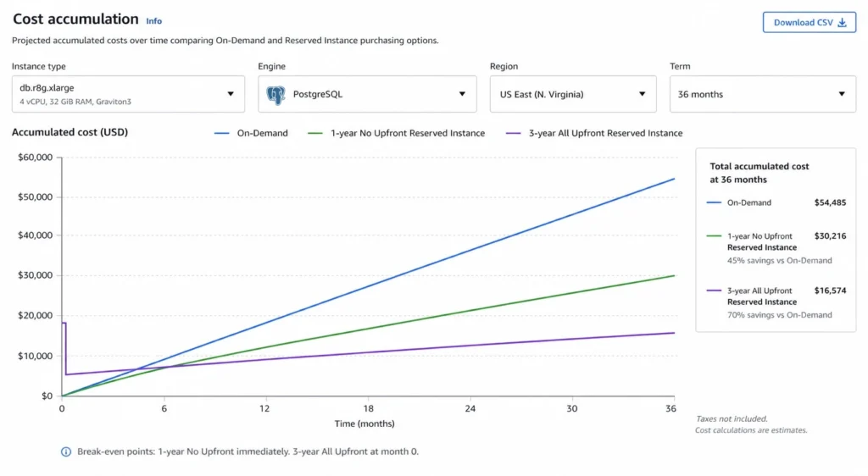Toggle the 1-year No Upfront Reserved Instance legend

(x=397, y=133)
